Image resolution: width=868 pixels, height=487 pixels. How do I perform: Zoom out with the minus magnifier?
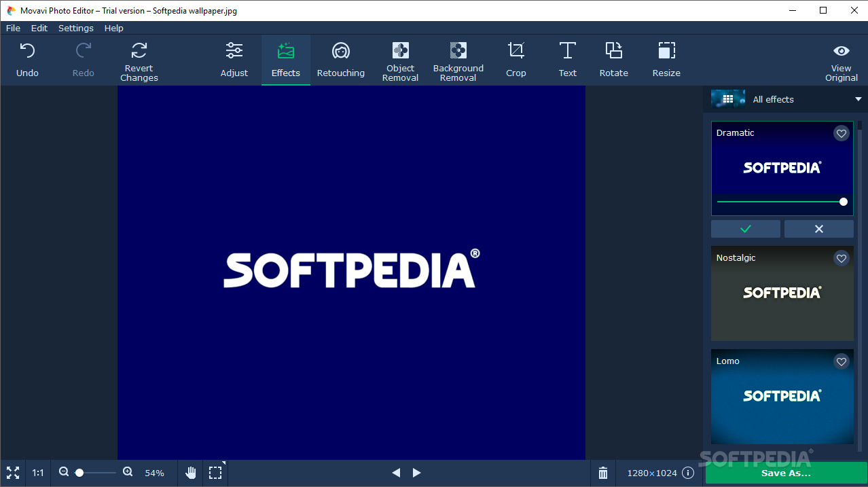64,472
